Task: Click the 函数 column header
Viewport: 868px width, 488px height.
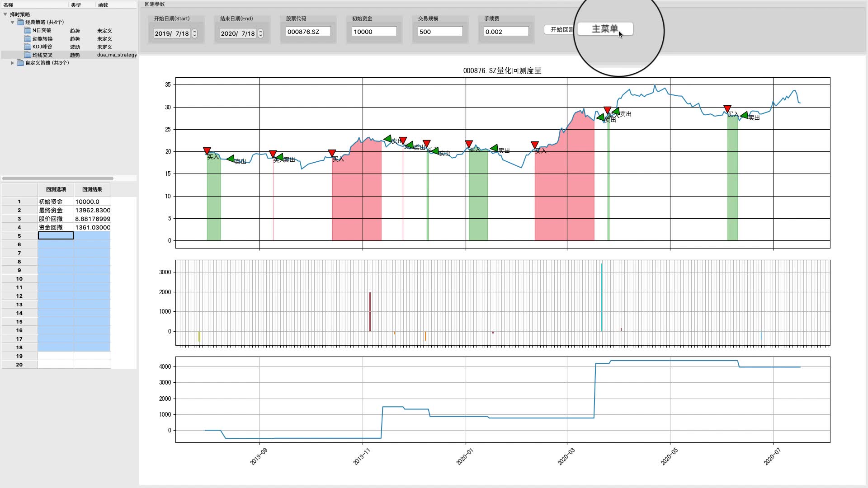Action: [x=117, y=5]
